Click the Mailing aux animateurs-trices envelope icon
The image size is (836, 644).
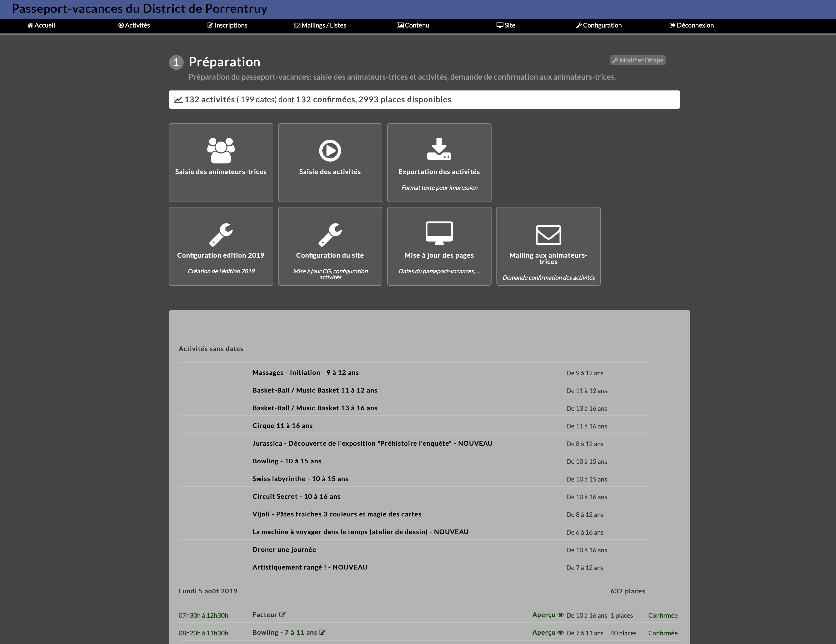(548, 234)
